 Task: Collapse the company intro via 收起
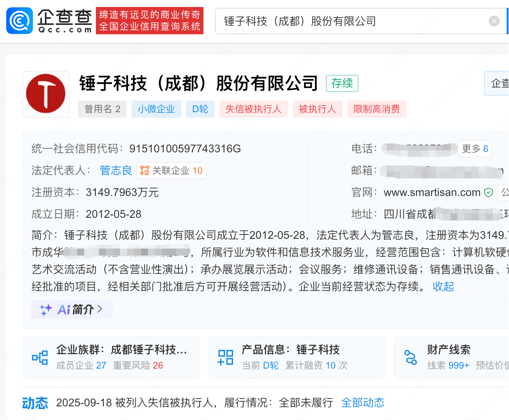coord(443,287)
